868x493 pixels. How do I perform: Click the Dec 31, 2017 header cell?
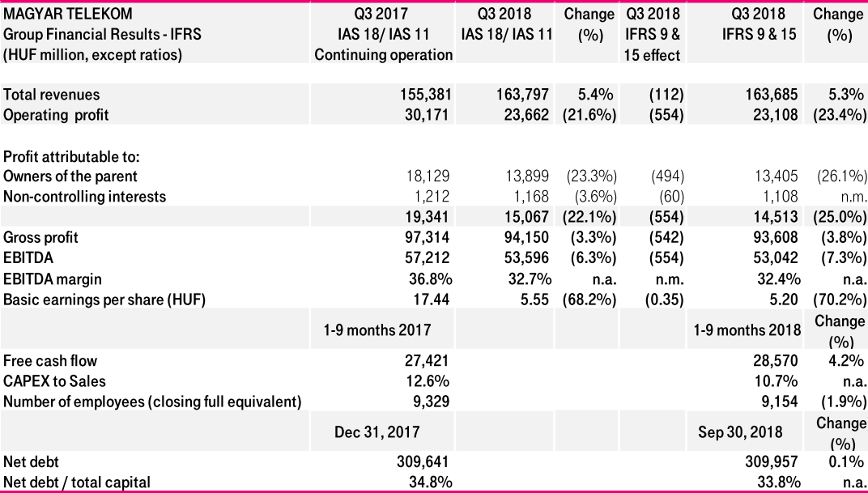[377, 431]
